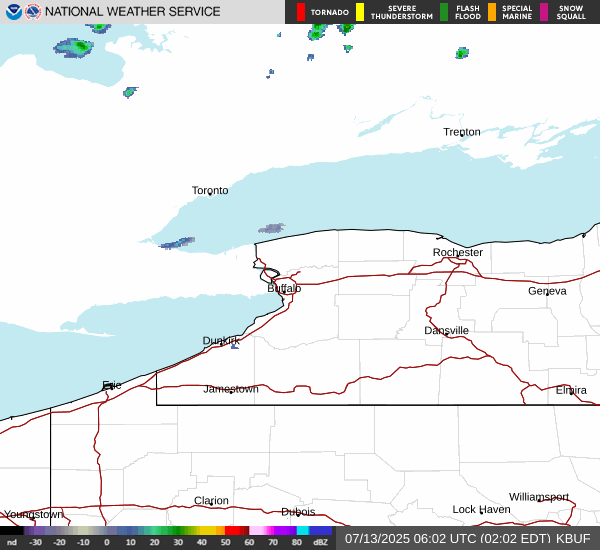Click the Elmira city label
This screenshot has width=600, height=550.
[x=571, y=390]
